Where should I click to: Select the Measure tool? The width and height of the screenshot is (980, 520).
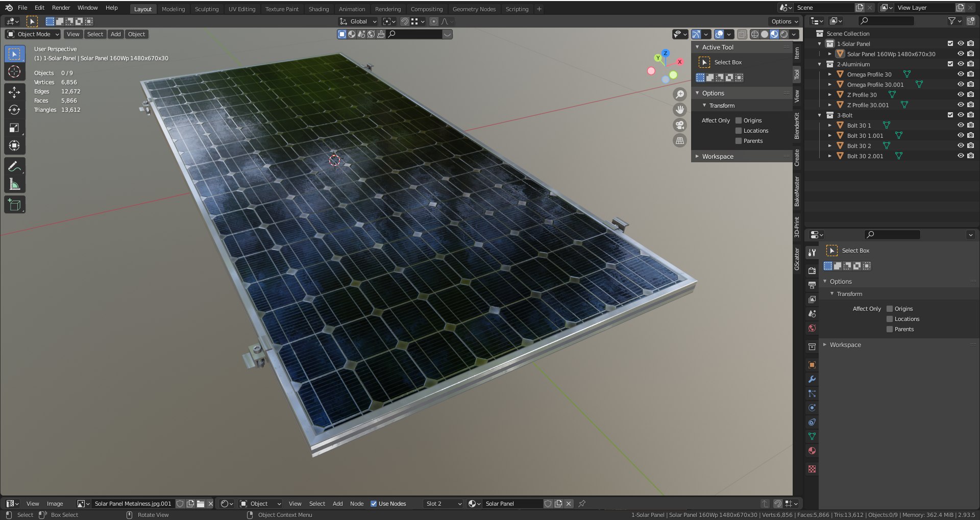[14, 184]
